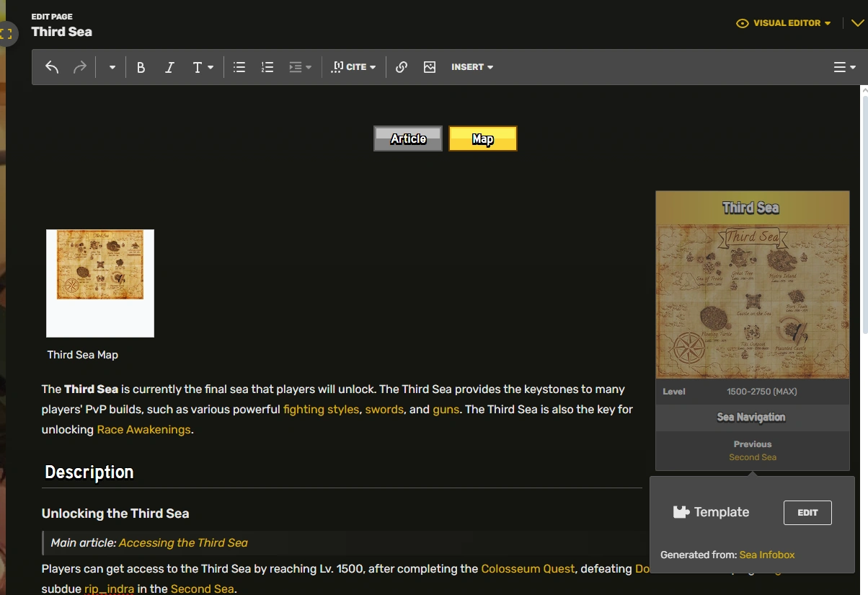Click the redo arrow icon
The width and height of the screenshot is (868, 595).
80,67
